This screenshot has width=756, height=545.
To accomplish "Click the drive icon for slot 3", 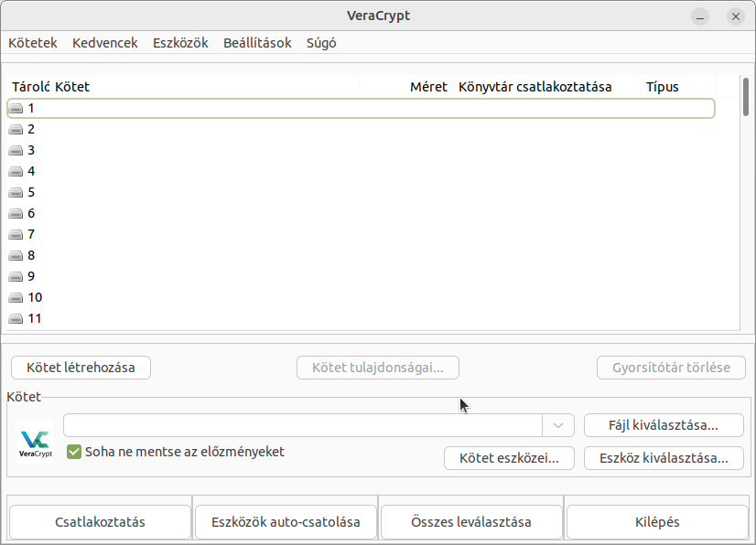I will click(x=16, y=150).
